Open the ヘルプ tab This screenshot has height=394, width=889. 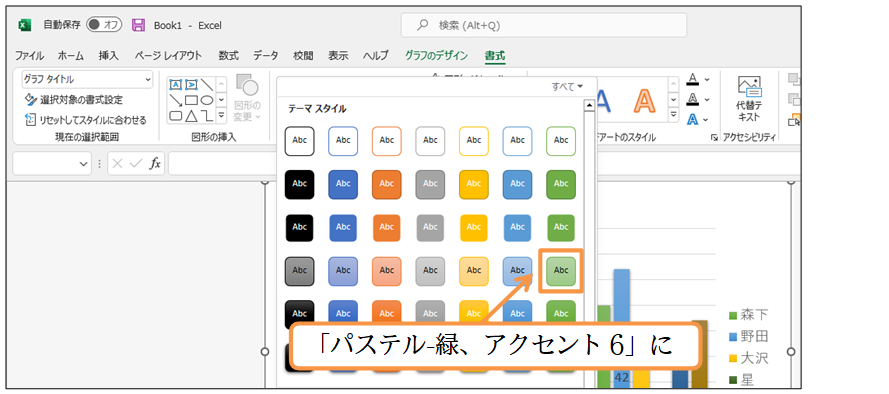point(376,56)
